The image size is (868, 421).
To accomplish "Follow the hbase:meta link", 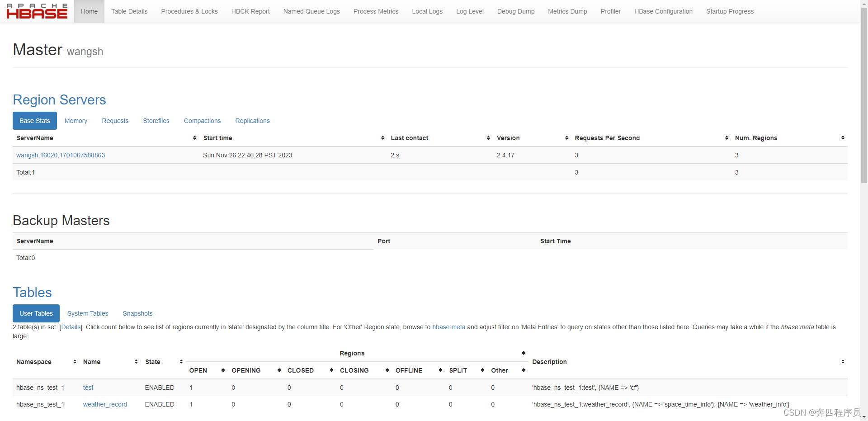I will 448,327.
